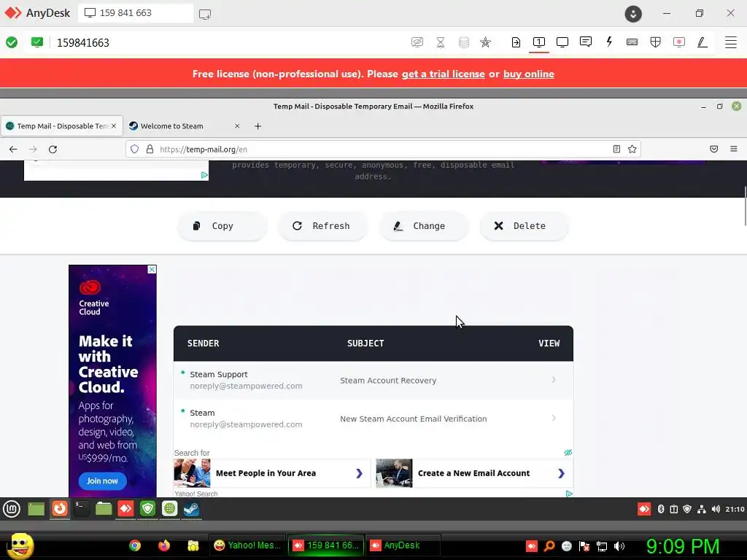This screenshot has width=747, height=560.
Task: Bookmark this page with the star icon
Action: (x=632, y=149)
